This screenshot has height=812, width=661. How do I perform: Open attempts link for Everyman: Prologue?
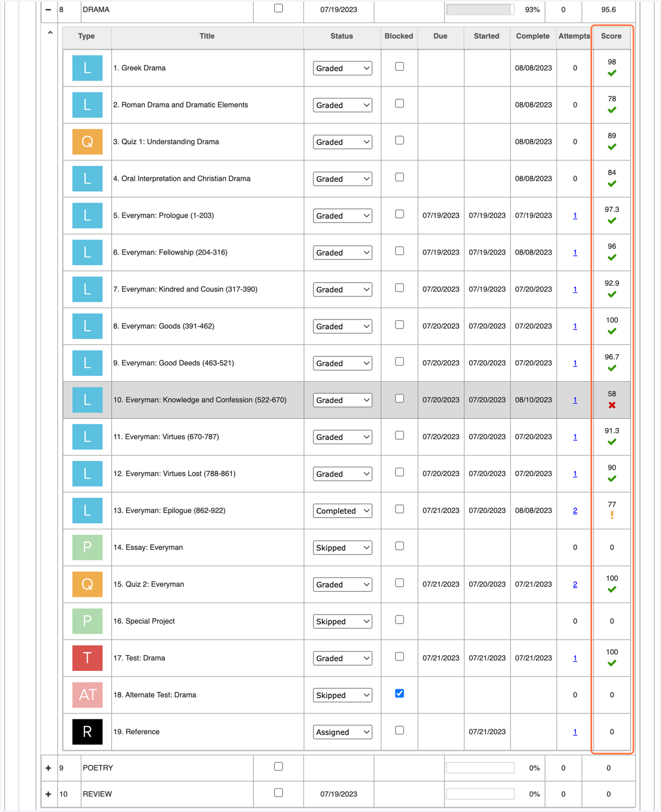tap(575, 216)
